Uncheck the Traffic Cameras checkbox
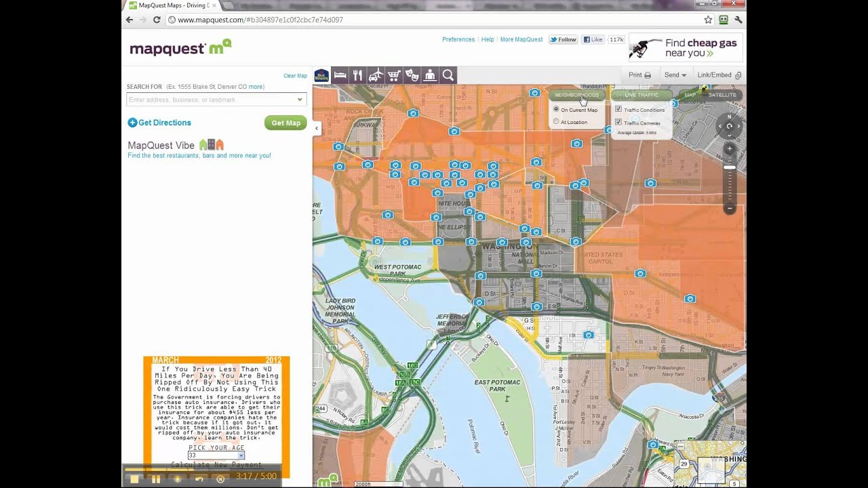Image resolution: width=868 pixels, height=488 pixels. click(x=618, y=122)
